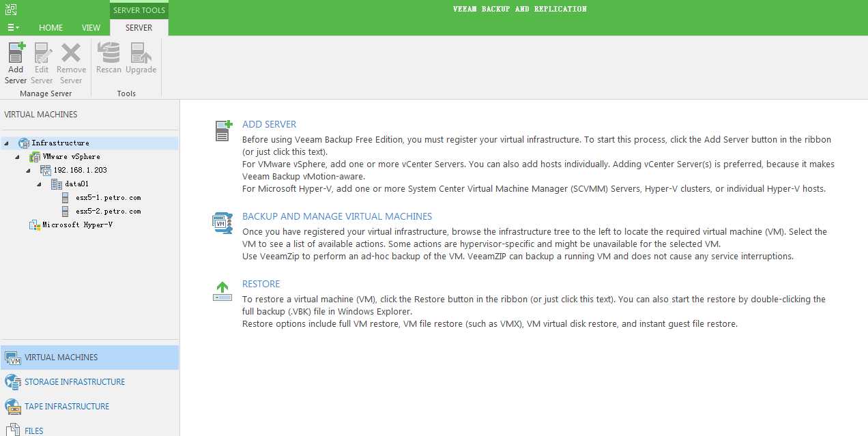The height and width of the screenshot is (436, 868).
Task: Collapse the 192.168.1.203 node arrow
Action: [29, 171]
